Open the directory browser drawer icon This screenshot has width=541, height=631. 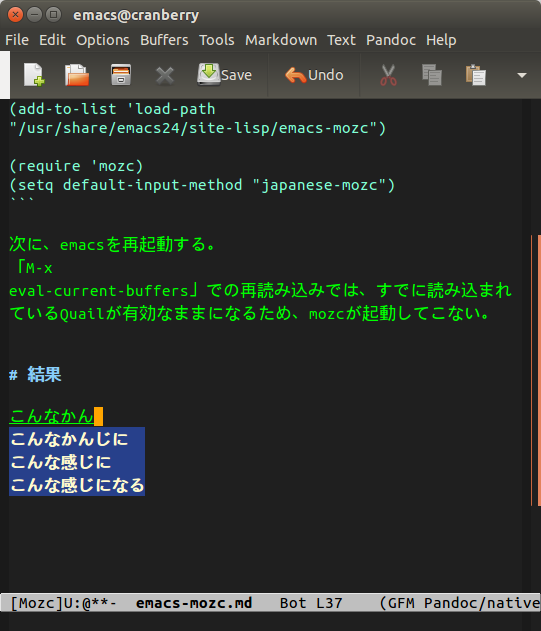(121, 75)
